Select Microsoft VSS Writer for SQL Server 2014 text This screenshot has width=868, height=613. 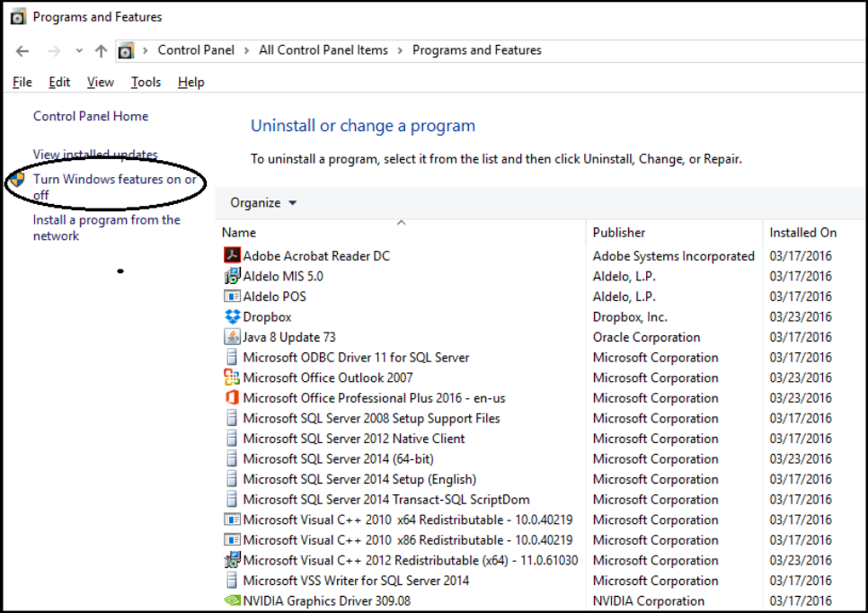click(x=356, y=581)
